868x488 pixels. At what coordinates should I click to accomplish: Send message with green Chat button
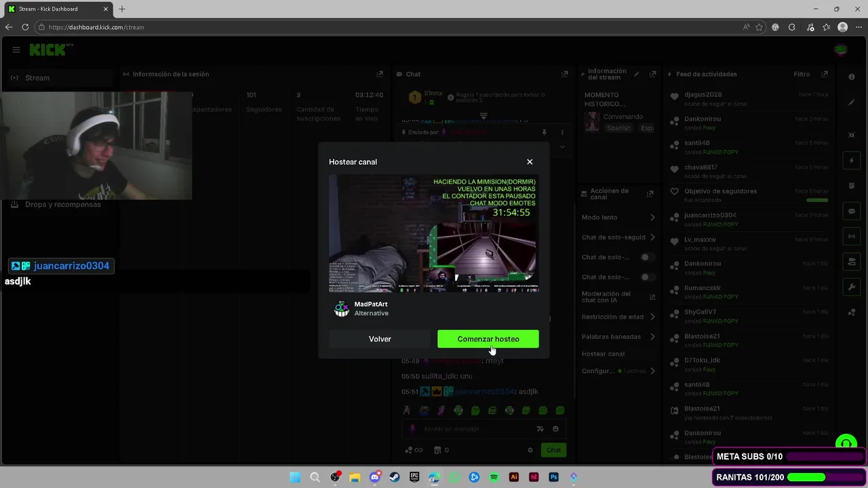click(x=553, y=450)
